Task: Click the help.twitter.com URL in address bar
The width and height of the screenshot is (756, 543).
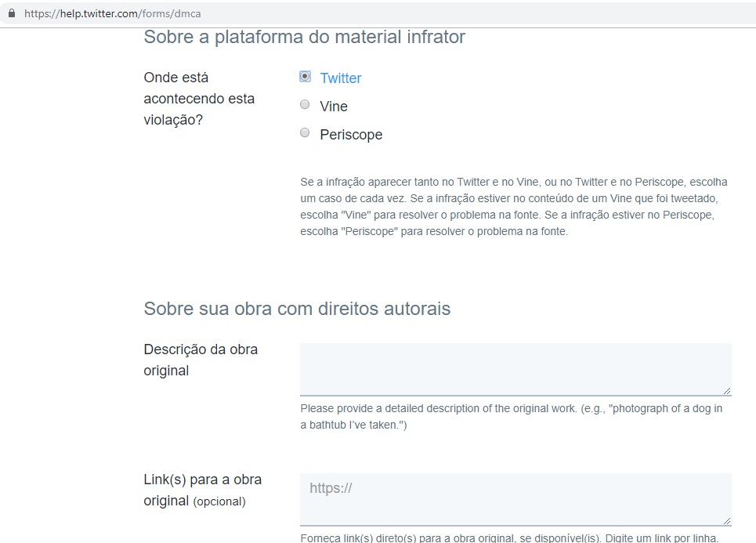Action: pyautogui.click(x=112, y=13)
